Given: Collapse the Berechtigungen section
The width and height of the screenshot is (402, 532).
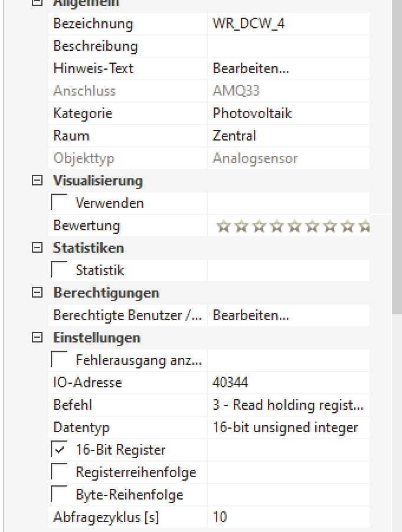Looking at the screenshot, I should tap(38, 293).
